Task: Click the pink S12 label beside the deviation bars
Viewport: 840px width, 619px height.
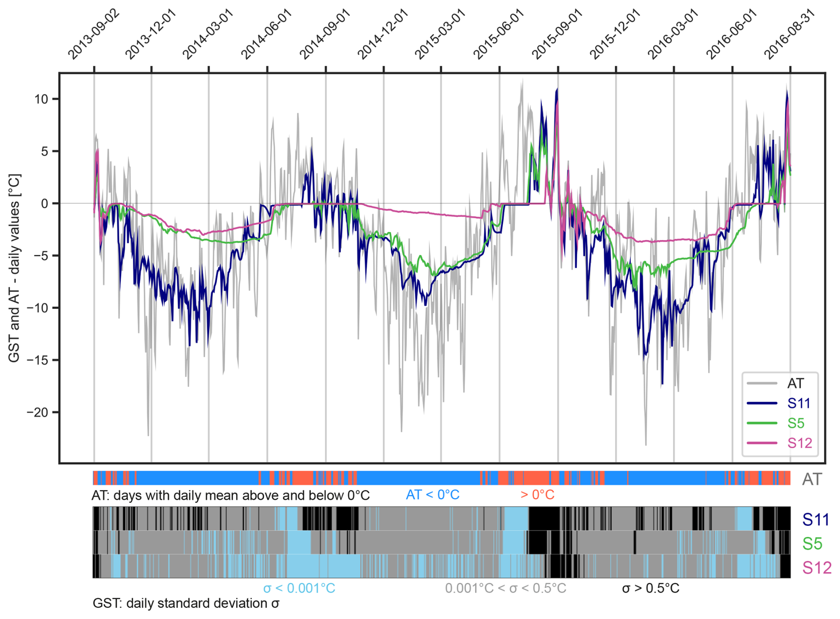Action: (x=816, y=568)
